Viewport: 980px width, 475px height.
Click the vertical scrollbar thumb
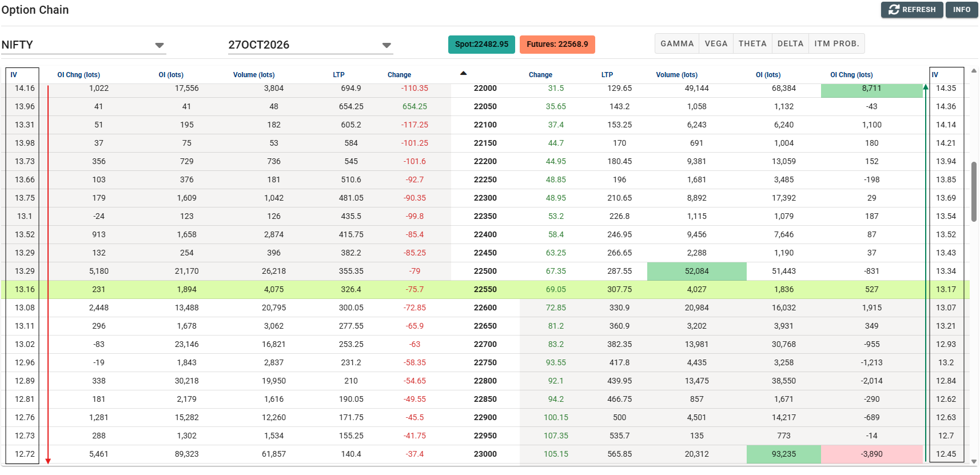(974, 191)
